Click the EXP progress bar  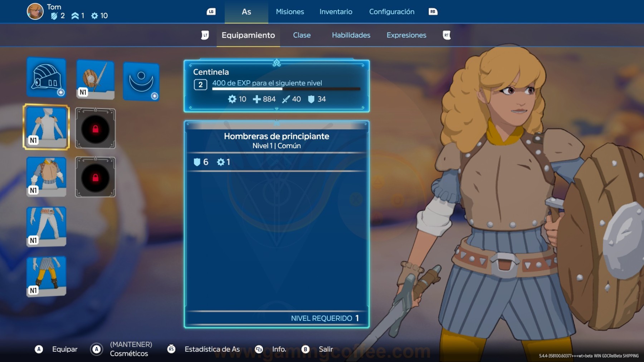[286, 89]
